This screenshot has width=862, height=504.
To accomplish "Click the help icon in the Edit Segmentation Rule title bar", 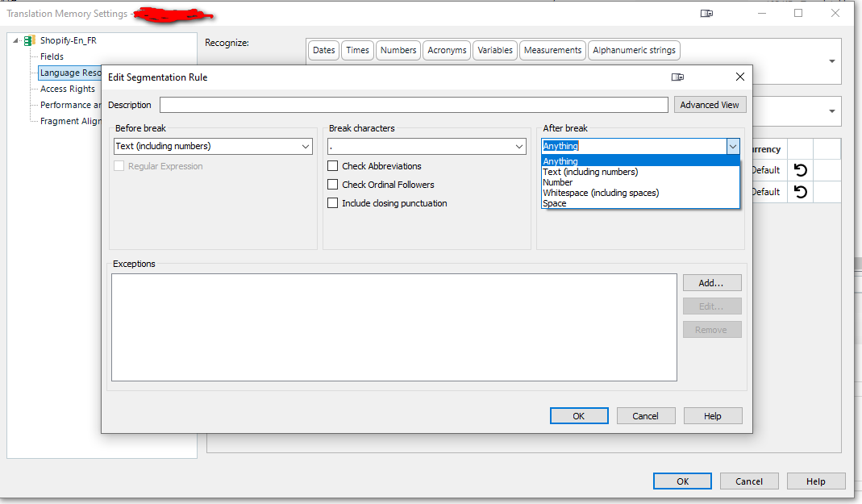I will tap(677, 76).
